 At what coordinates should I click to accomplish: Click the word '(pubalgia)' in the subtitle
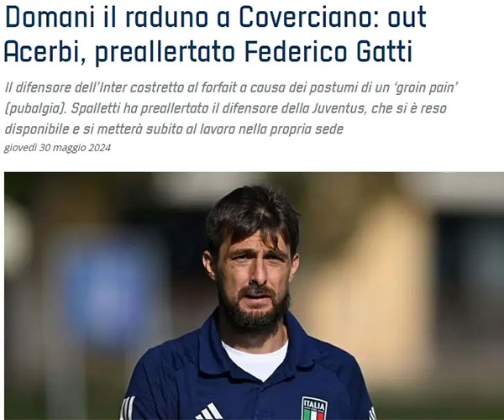35,108
